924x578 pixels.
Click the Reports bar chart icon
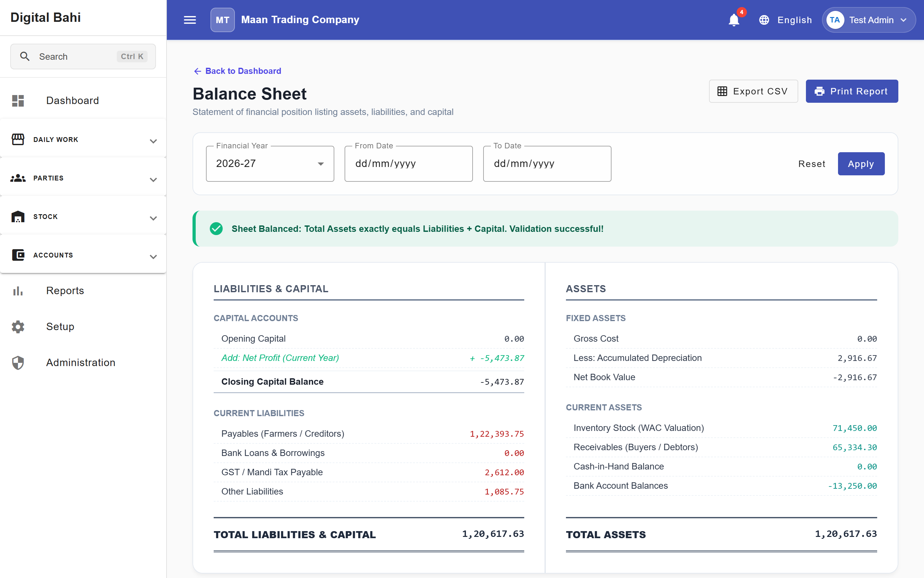point(18,291)
